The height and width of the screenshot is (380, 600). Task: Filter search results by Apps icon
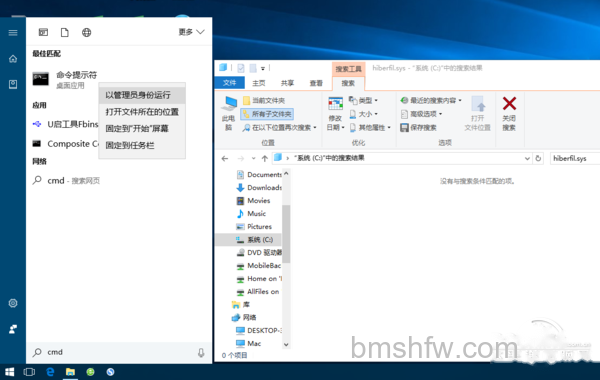click(x=43, y=33)
